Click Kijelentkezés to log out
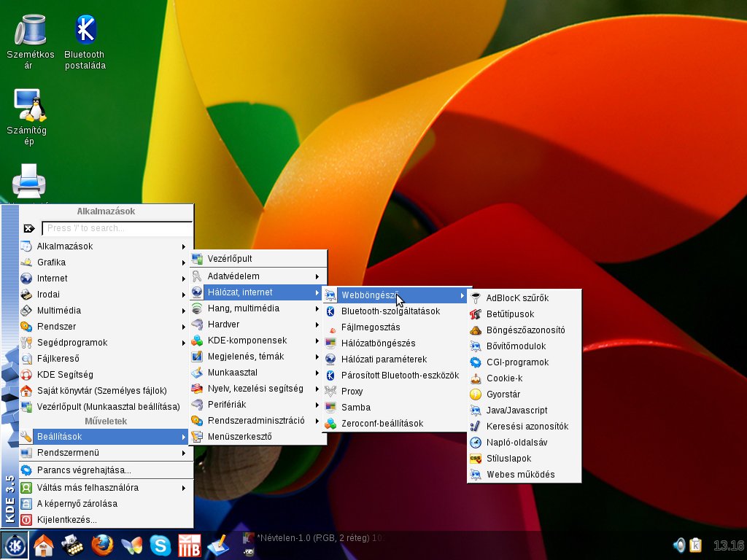Image resolution: width=747 pixels, height=560 pixels. tap(66, 520)
